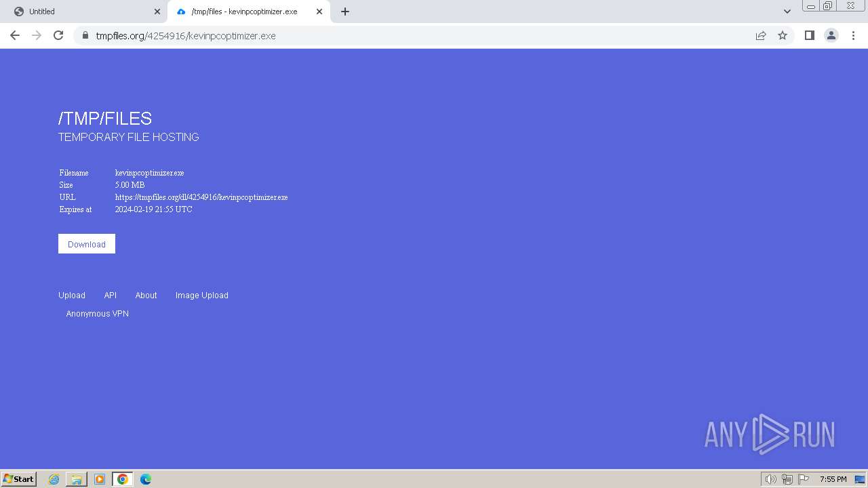868x488 pixels.
Task: Click the /TMP/FILES site heading
Action: (105, 119)
